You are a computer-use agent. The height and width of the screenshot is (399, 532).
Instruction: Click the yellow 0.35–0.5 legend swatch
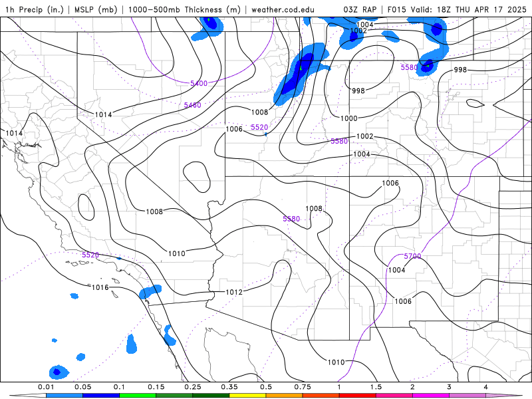(x=247, y=396)
